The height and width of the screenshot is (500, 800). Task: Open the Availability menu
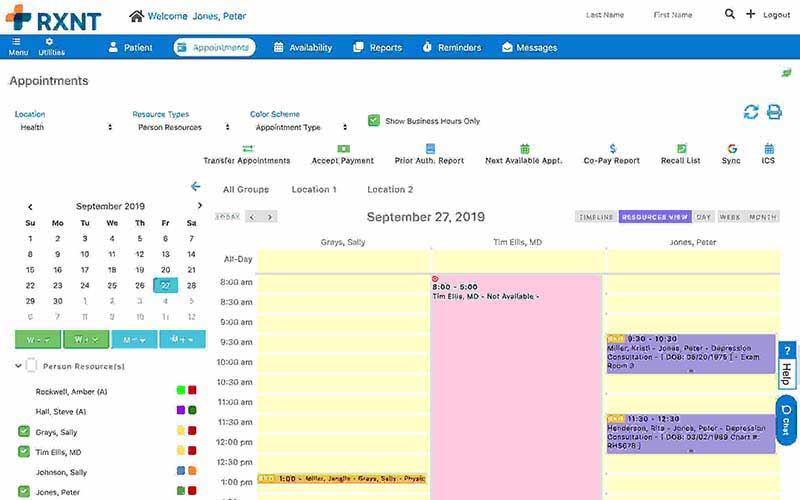303,47
